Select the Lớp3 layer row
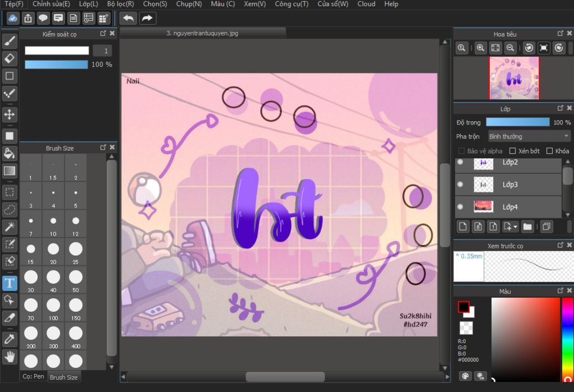This screenshot has width=574, height=392. [x=508, y=185]
